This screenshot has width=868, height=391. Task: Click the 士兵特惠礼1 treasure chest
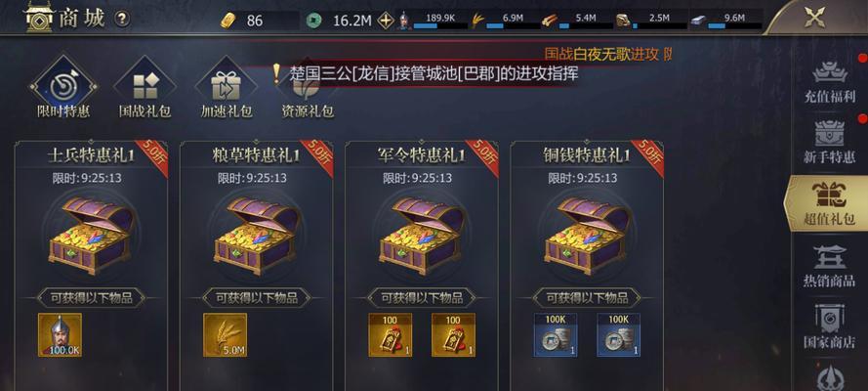(91, 236)
